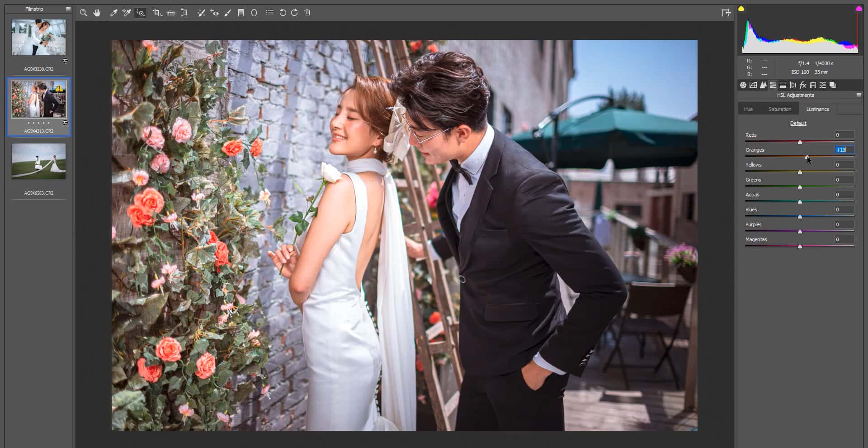Select the Zoom tool

tap(84, 13)
